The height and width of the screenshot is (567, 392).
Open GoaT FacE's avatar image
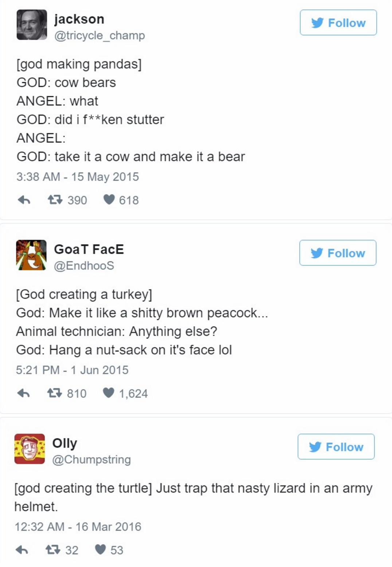click(31, 255)
